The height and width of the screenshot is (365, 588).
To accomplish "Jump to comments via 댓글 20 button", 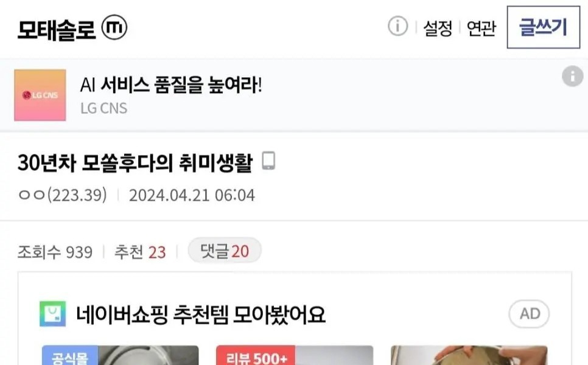I will [225, 251].
